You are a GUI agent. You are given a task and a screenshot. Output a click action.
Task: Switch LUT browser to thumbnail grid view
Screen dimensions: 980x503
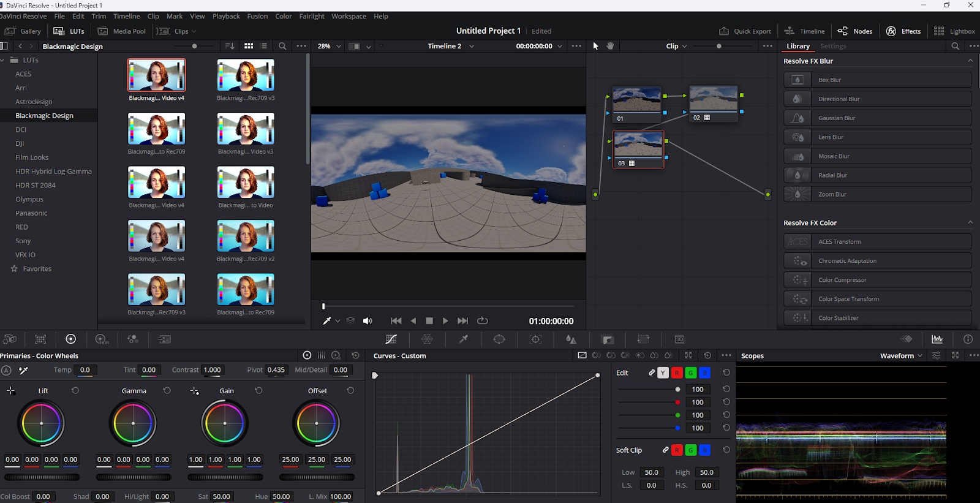tap(249, 46)
